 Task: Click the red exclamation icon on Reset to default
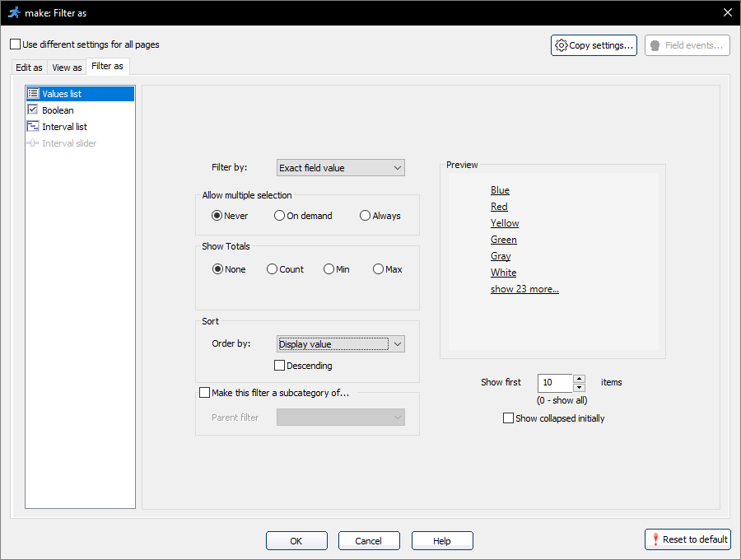pos(655,539)
